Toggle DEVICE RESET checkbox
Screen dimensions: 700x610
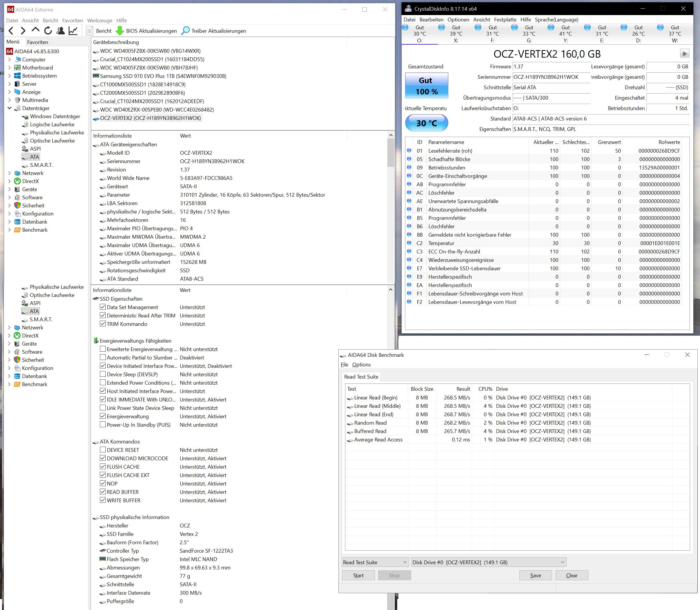point(103,449)
